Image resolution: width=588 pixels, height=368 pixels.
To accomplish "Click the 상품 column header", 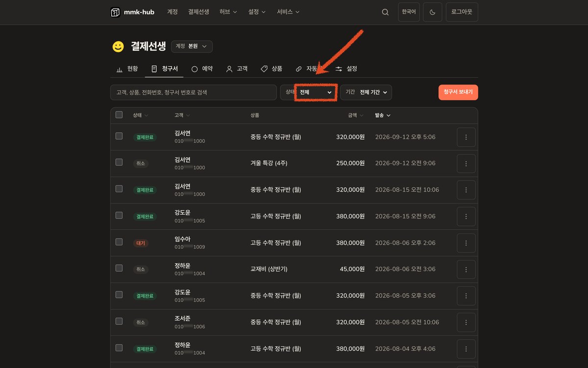I will tap(255, 115).
